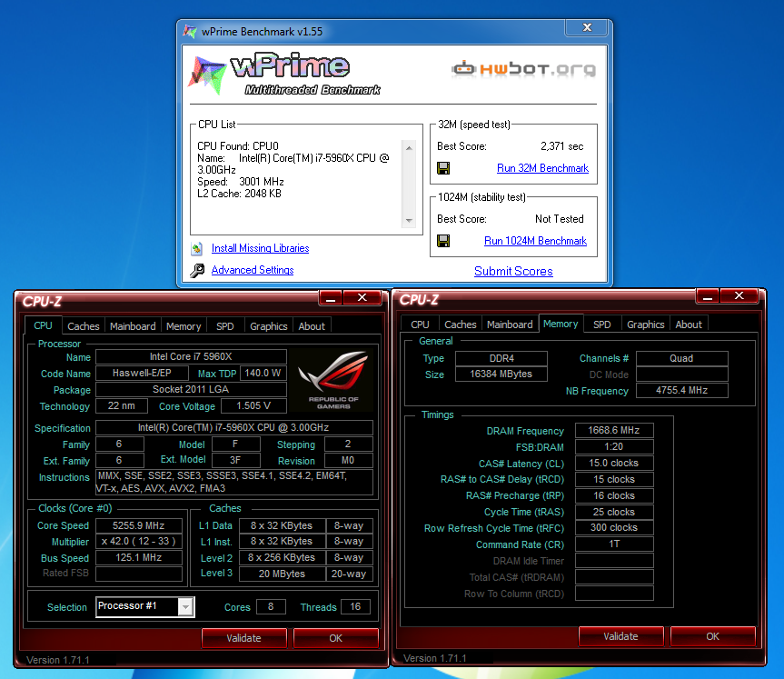Click Cores count value 8

coord(271,607)
